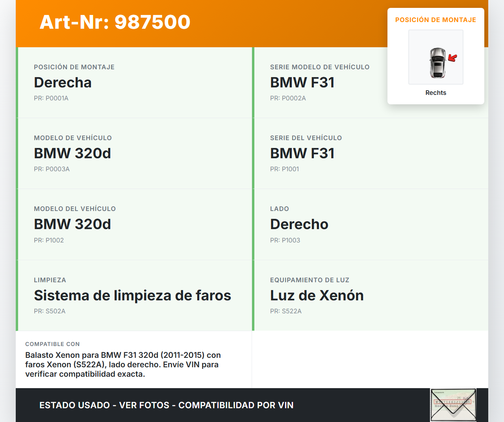
Task: Expand the BMW 320d modelo card
Action: pos(134,154)
